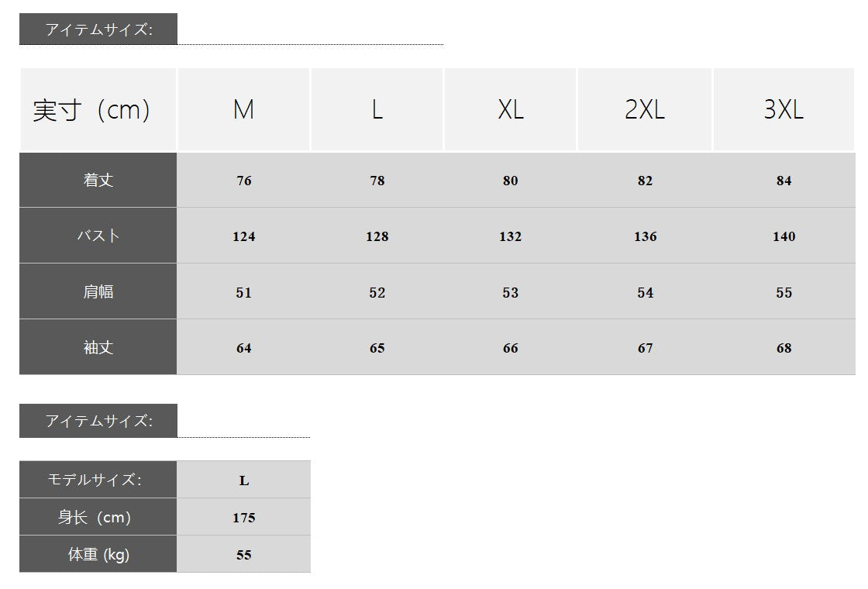Click the 着丈 value 76 for size M
868x589 pixels.
coord(243,181)
